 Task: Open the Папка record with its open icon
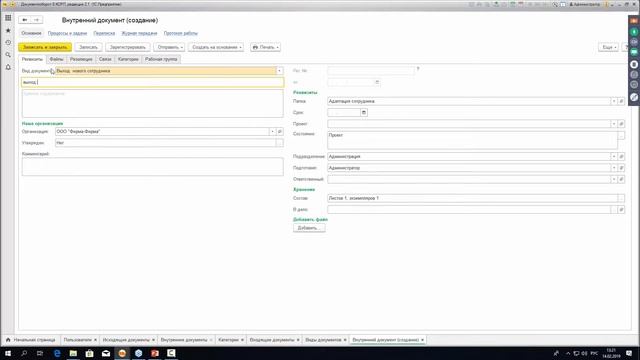point(621,101)
